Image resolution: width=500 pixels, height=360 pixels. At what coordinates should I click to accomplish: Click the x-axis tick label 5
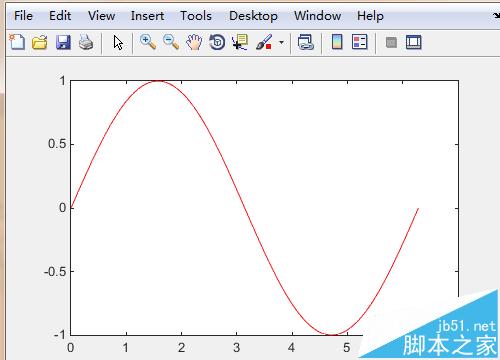pos(347,348)
